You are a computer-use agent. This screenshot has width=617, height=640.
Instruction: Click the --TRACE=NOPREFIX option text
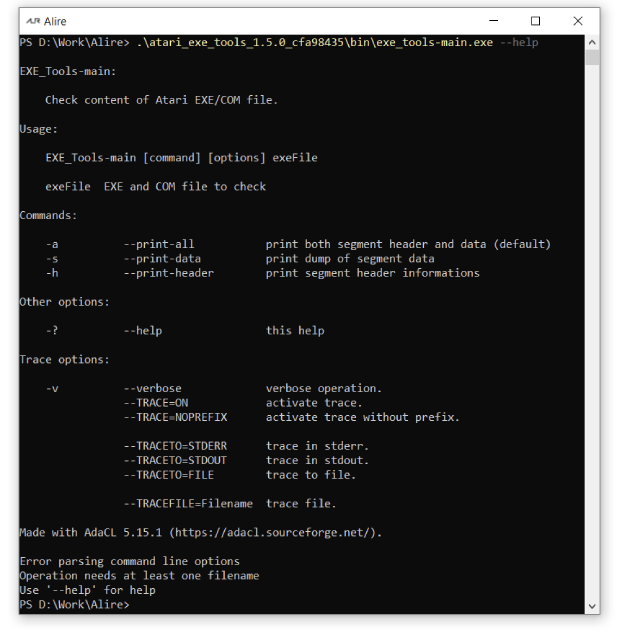point(175,417)
